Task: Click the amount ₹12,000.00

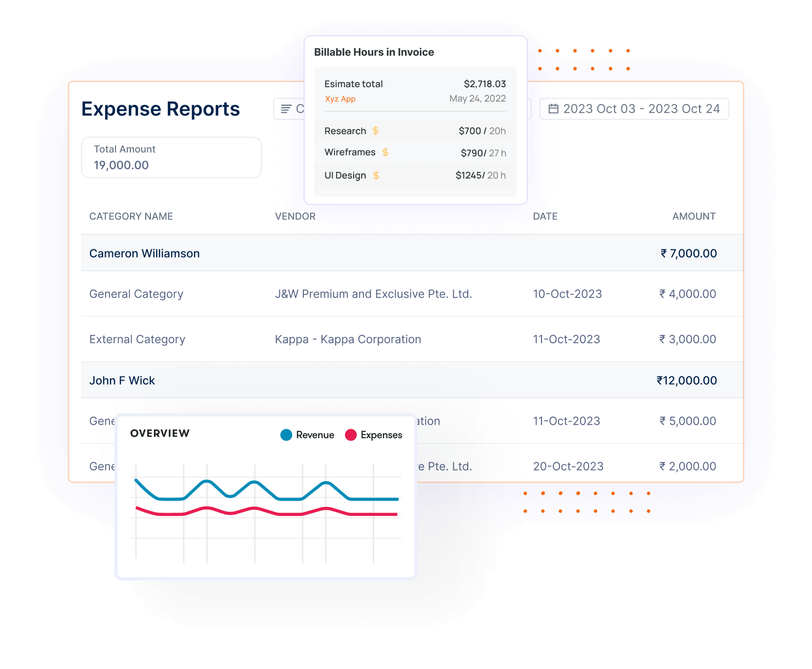Action: click(687, 381)
